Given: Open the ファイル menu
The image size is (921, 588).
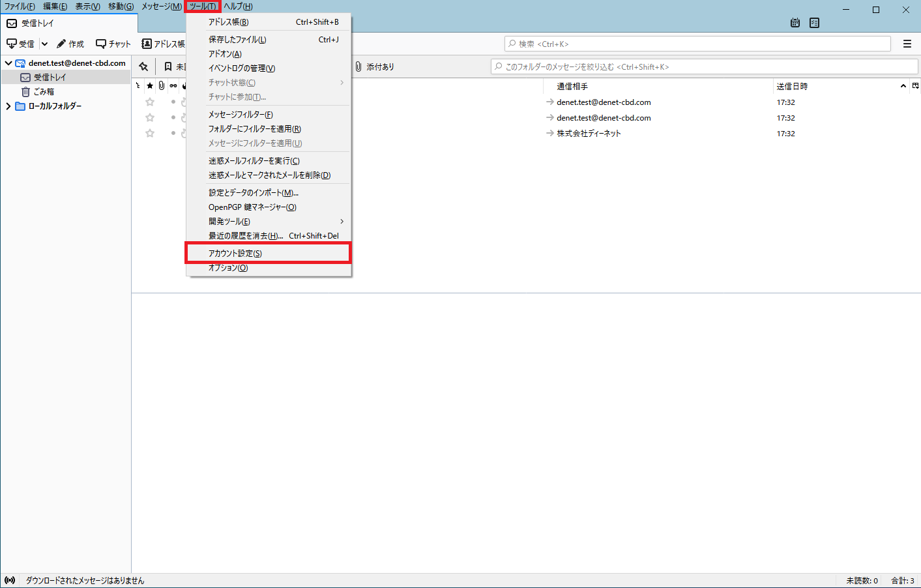Looking at the screenshot, I should [20, 7].
